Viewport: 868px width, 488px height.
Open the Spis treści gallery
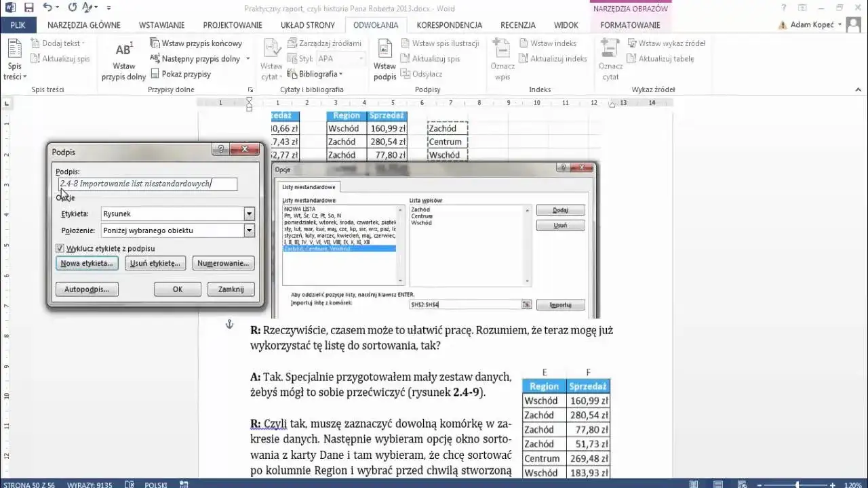tap(14, 59)
